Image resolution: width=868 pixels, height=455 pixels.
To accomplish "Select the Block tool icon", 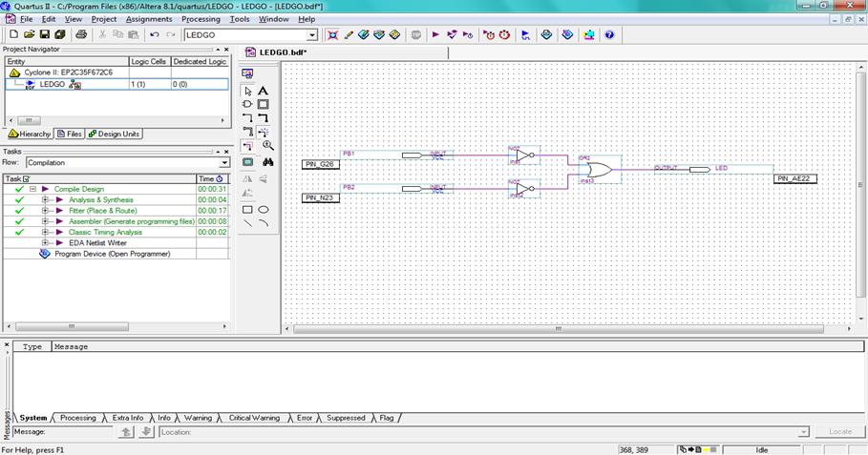I will tap(264, 104).
